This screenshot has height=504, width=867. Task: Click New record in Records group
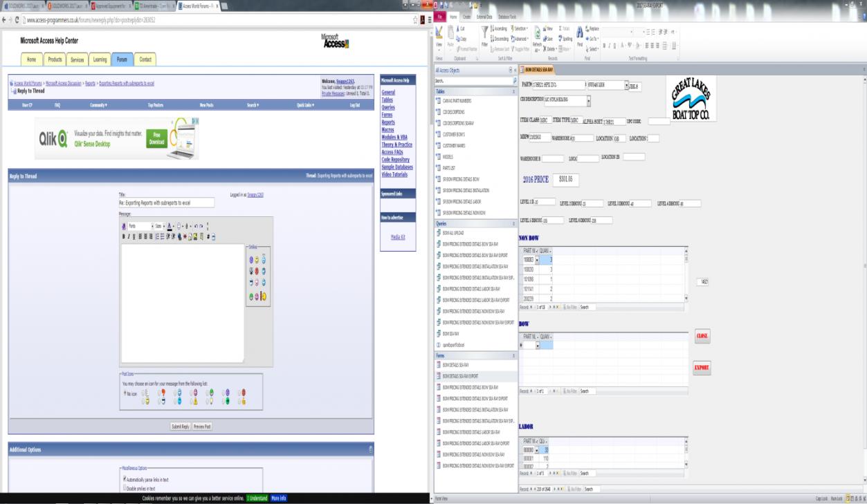click(547, 30)
